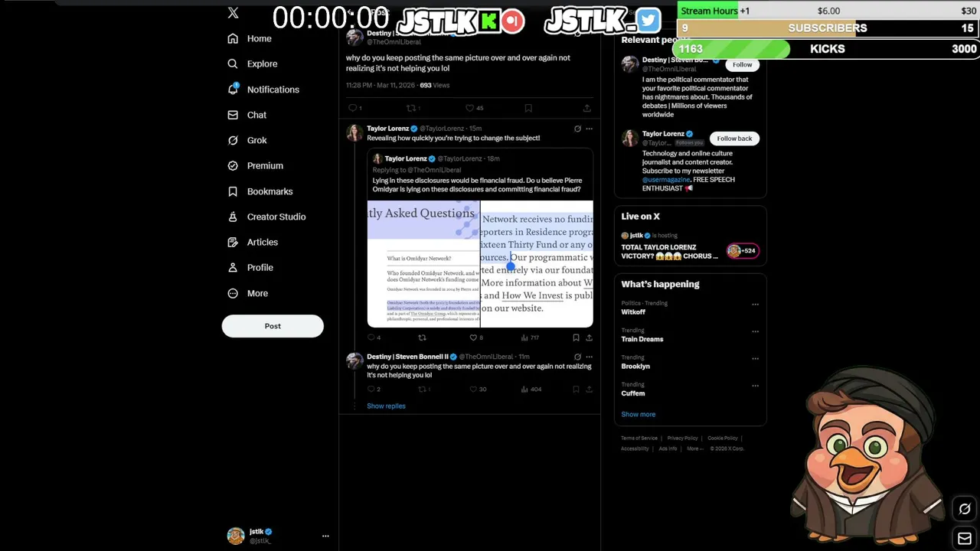Open the Cuffem trending topic
This screenshot has height=551, width=980.
point(633,393)
